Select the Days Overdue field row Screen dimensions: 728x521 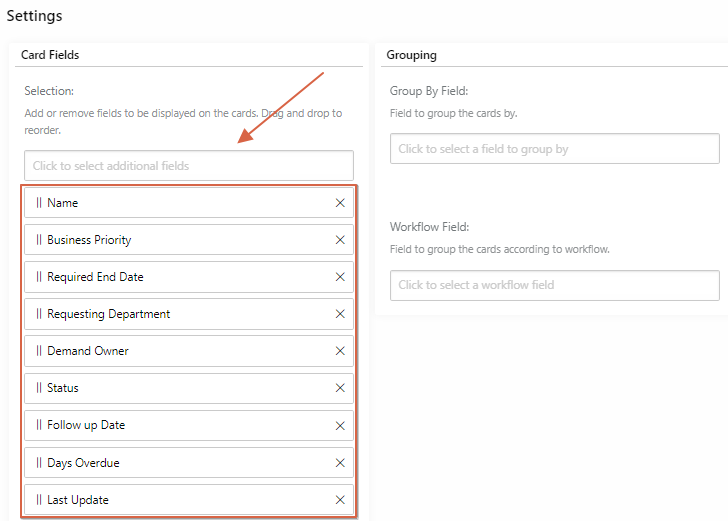click(x=189, y=463)
